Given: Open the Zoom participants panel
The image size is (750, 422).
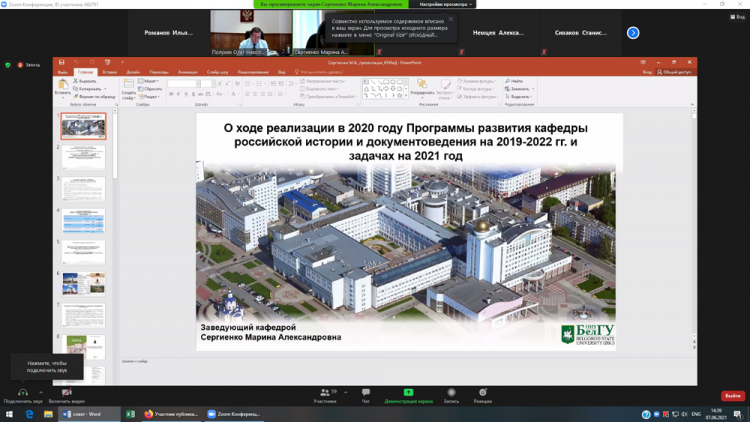Looking at the screenshot, I should point(325,392).
